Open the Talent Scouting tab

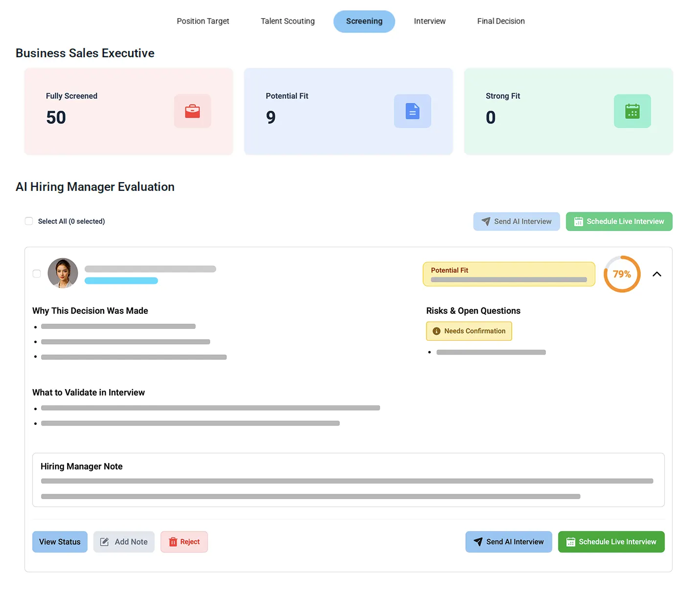[288, 21]
